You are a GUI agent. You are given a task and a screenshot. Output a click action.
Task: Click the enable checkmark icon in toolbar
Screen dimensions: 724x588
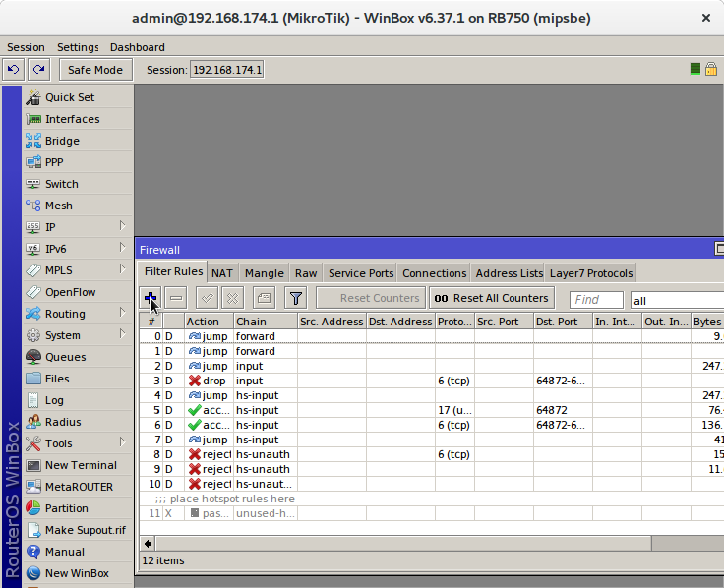tap(208, 298)
